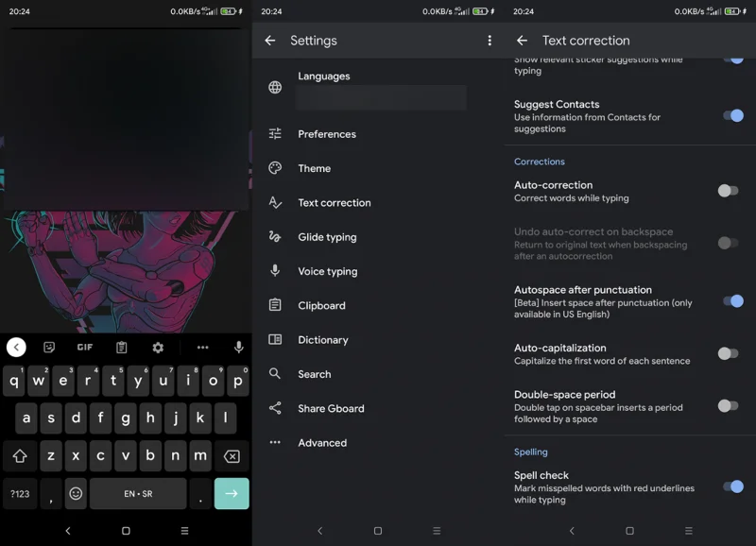The width and height of the screenshot is (756, 546).
Task: Tap Android recents button under Text correction
Action: (689, 531)
